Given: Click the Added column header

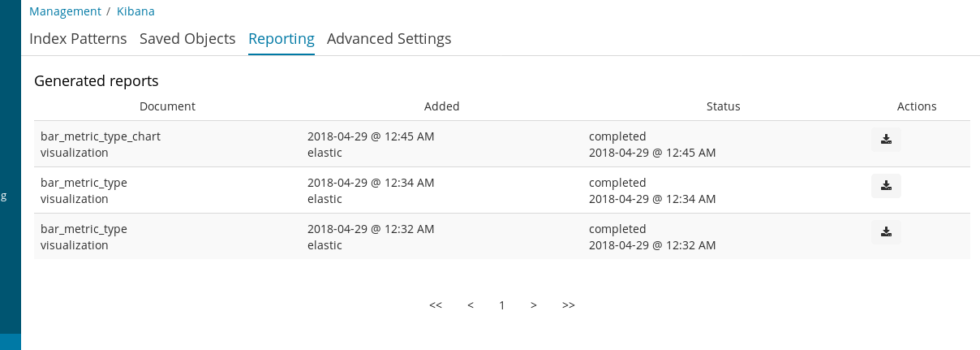Looking at the screenshot, I should click(442, 106).
